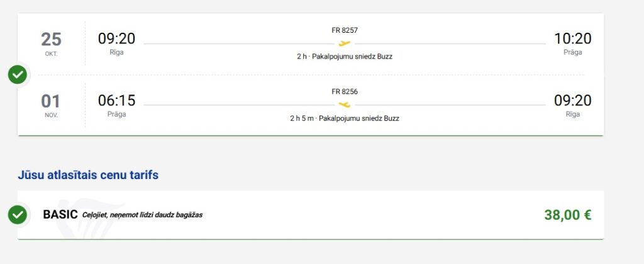This screenshot has height=264, width=644.
Task: Click the outbound flight yellow plane icon
Action: click(x=345, y=43)
